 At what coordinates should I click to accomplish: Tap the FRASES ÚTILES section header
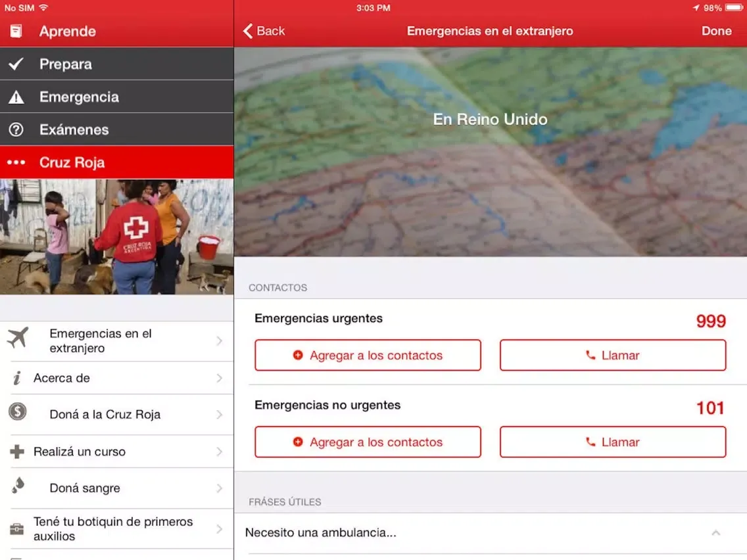[x=285, y=502]
